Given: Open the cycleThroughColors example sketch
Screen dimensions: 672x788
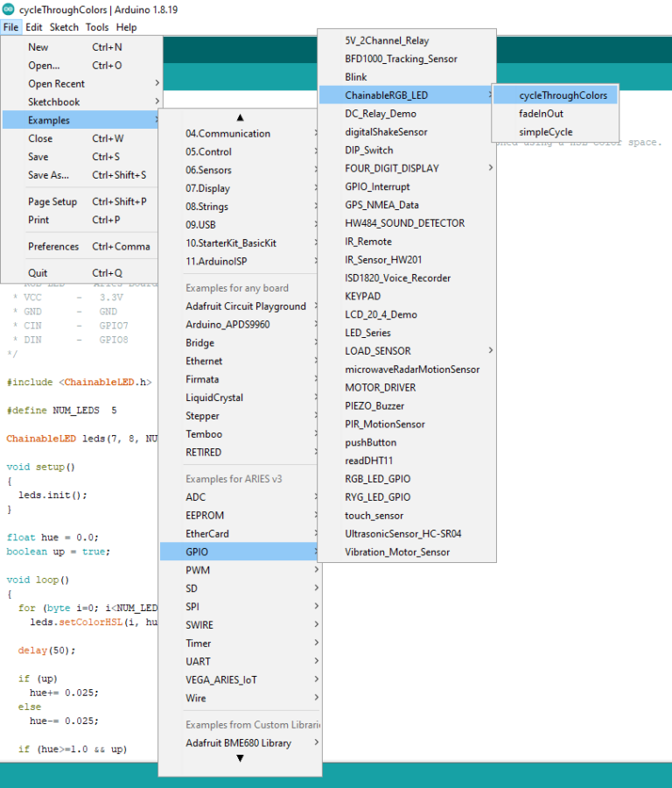Looking at the screenshot, I should 563,95.
